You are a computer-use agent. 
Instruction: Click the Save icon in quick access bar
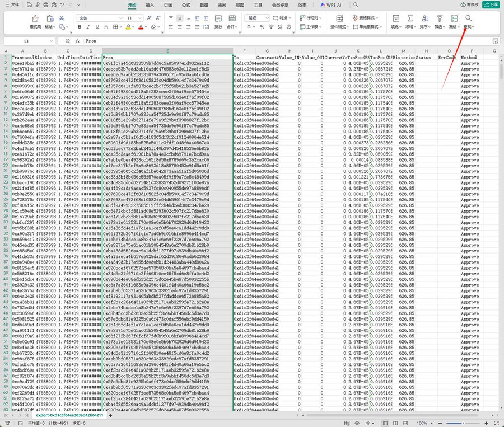[x=29, y=5]
